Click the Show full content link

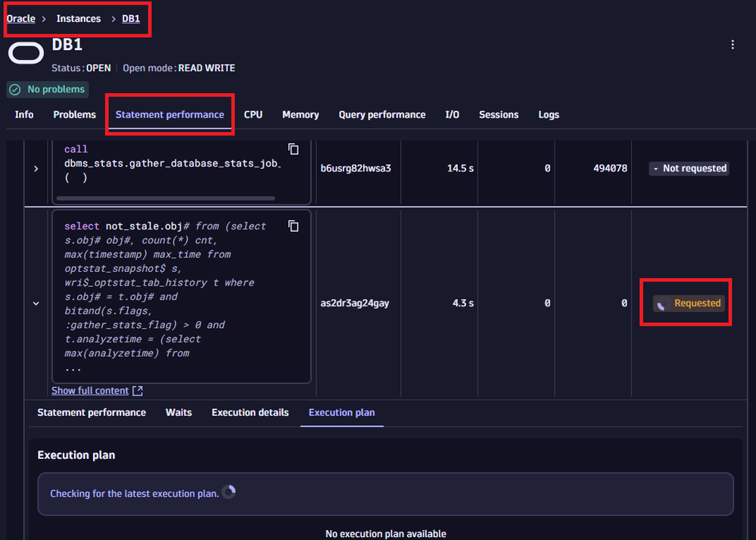[x=90, y=391]
